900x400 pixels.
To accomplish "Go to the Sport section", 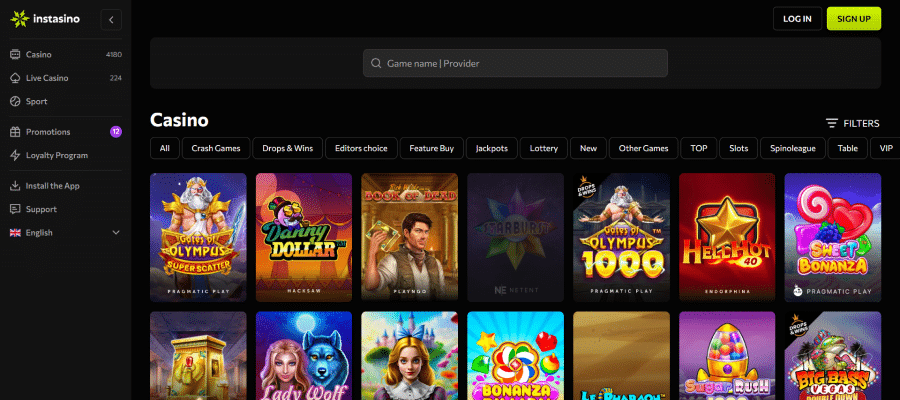I will (x=65, y=102).
